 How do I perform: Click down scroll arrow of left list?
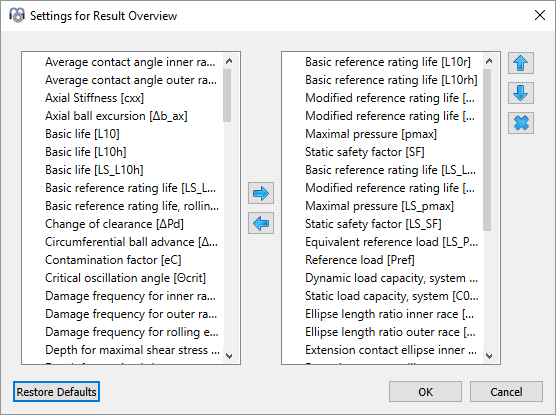click(229, 356)
